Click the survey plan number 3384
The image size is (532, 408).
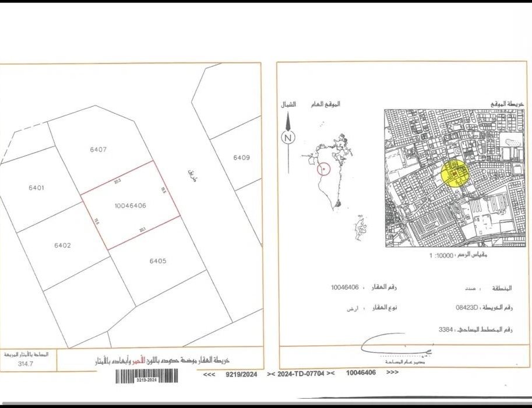[x=446, y=329]
